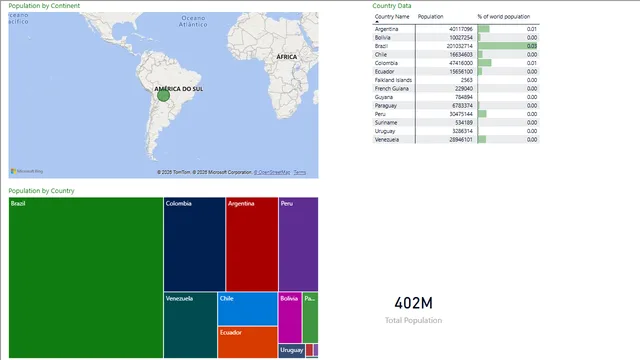Click the AMÉRICA DO SUL map label
Viewport: 640px width, 360px height.
(178, 89)
